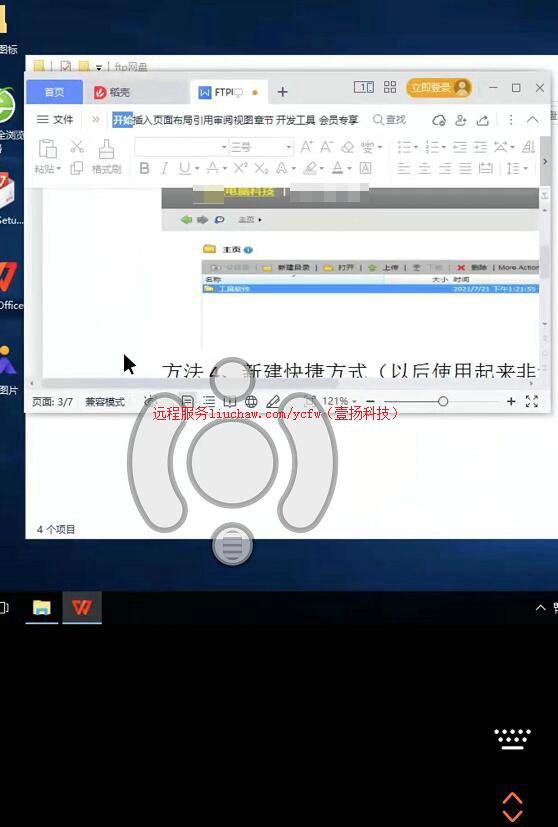
Task: Switch to the 首页 tab
Action: [54, 92]
